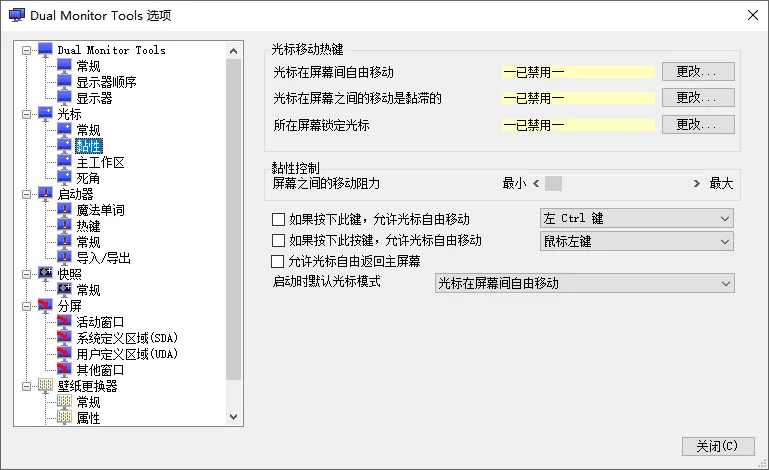This screenshot has height=470, width=769.
Task: Close the options window with X
Action: click(753, 15)
